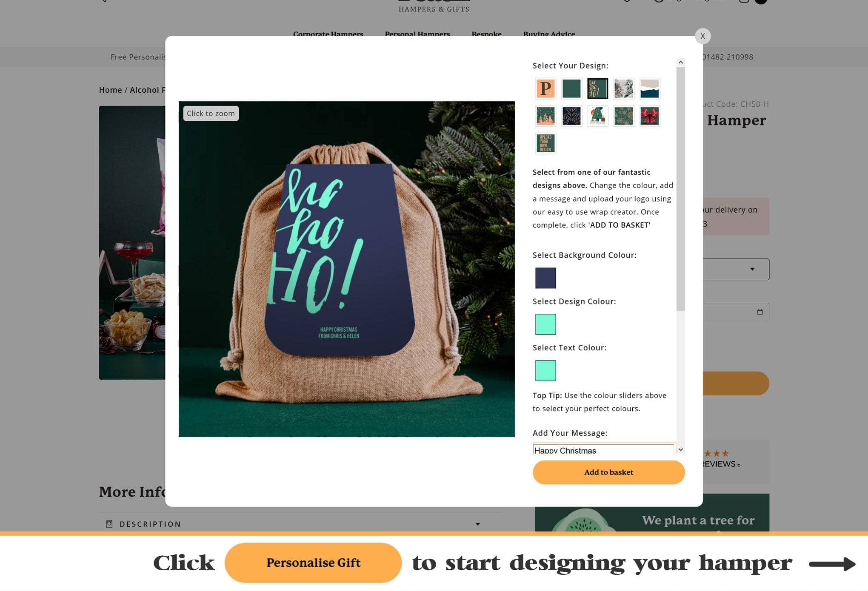Select the dark green solid design icon
Screen dimensions: 868x591
pyautogui.click(x=571, y=88)
